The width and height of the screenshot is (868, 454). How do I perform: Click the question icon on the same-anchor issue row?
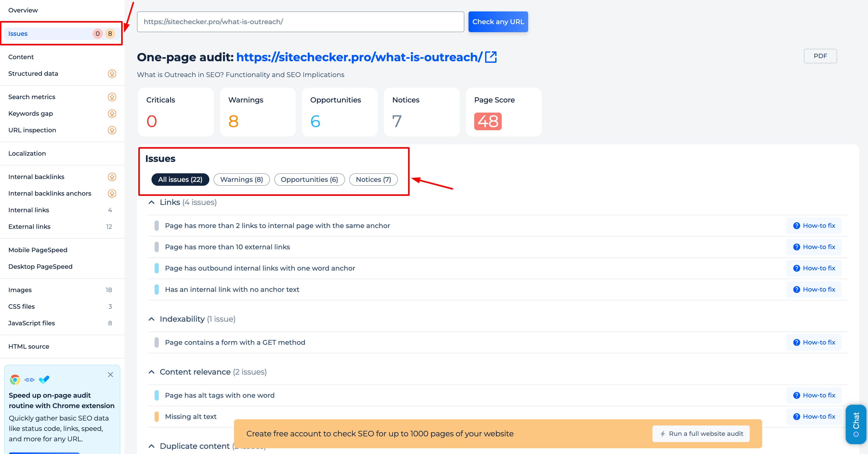797,226
